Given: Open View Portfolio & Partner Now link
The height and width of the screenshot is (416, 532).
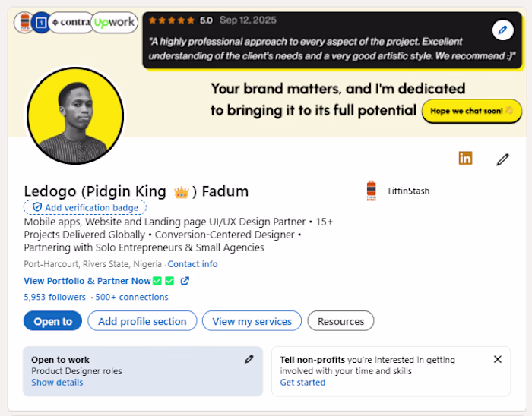Looking at the screenshot, I should pos(87,281).
